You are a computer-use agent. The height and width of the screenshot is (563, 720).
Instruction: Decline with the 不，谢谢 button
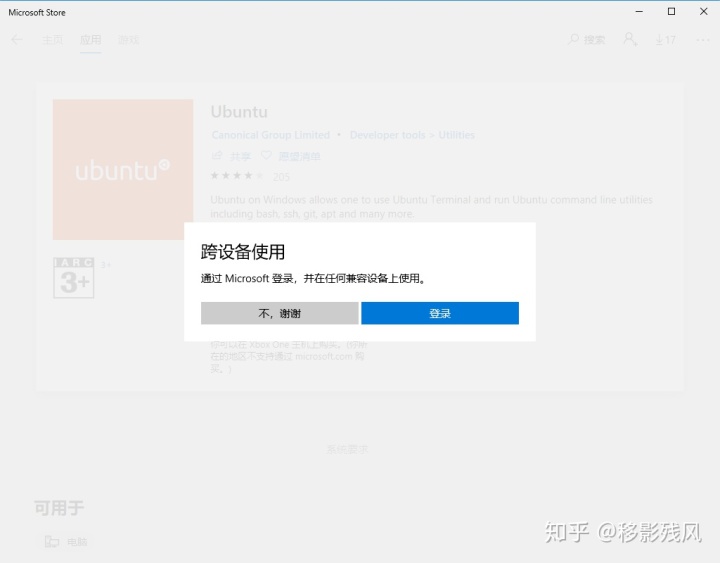tap(280, 313)
